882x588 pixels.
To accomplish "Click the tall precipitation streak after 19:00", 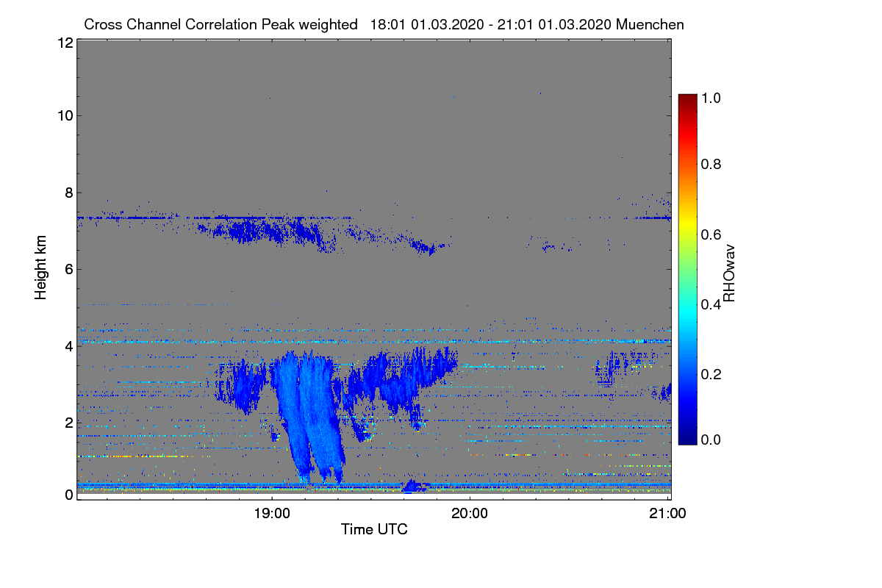I will [307, 415].
